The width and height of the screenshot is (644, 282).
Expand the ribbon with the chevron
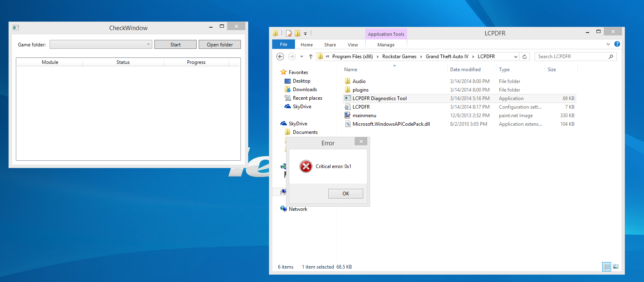tap(608, 44)
